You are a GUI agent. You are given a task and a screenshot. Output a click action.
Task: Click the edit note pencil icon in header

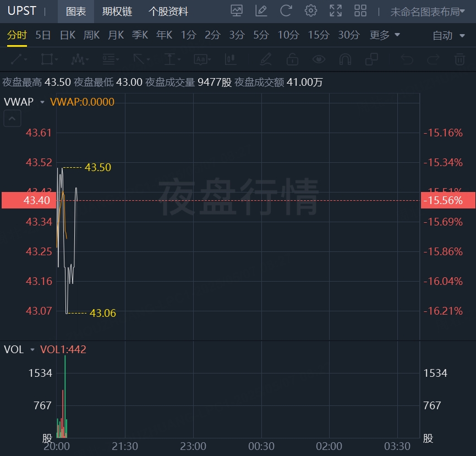tap(261, 11)
